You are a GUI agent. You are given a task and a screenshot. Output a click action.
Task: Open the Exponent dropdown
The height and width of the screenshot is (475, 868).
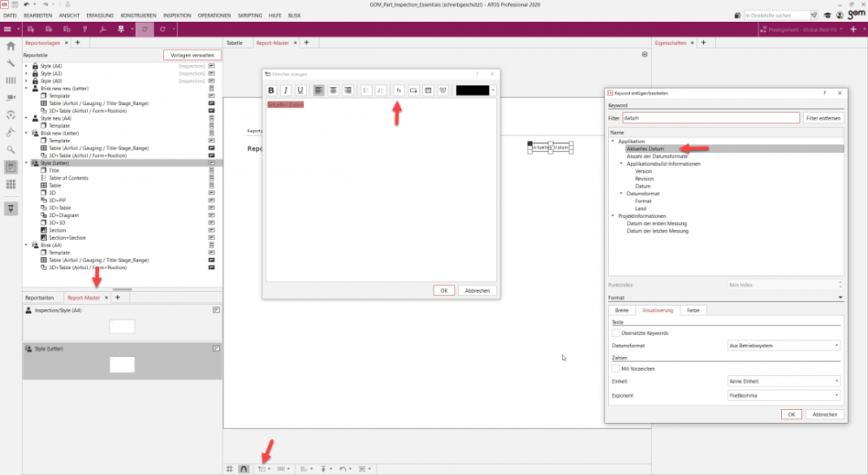tap(784, 395)
